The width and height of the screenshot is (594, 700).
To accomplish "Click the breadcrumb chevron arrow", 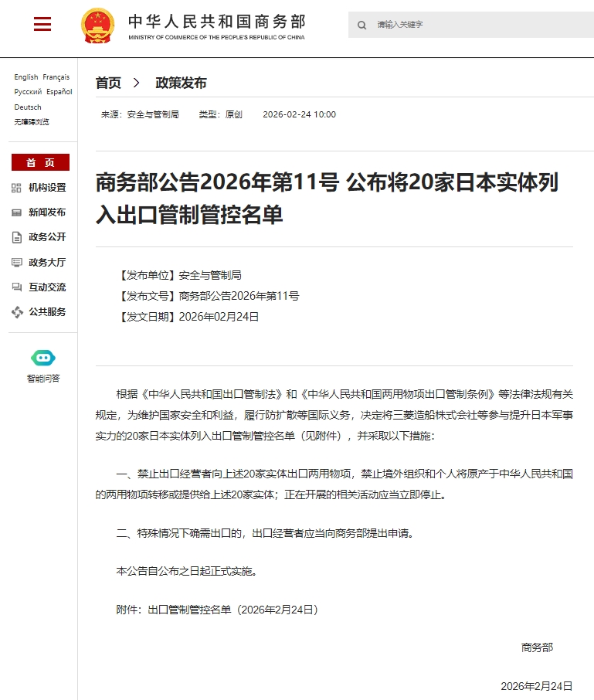I will tap(137, 83).
